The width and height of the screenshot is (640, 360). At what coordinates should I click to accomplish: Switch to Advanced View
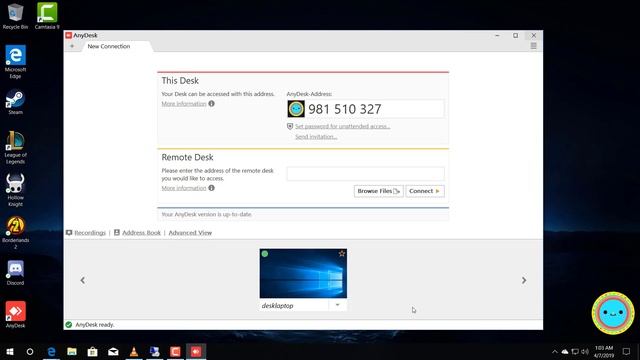coord(190,233)
